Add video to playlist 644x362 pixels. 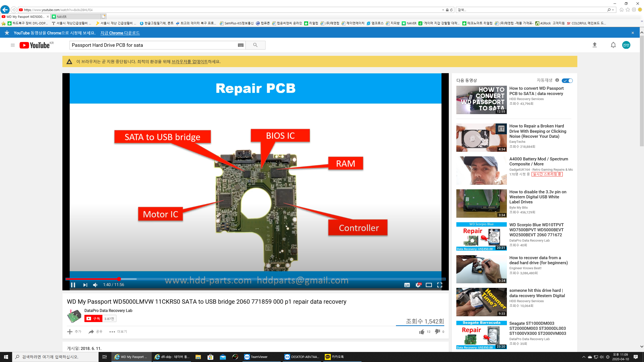(74, 332)
